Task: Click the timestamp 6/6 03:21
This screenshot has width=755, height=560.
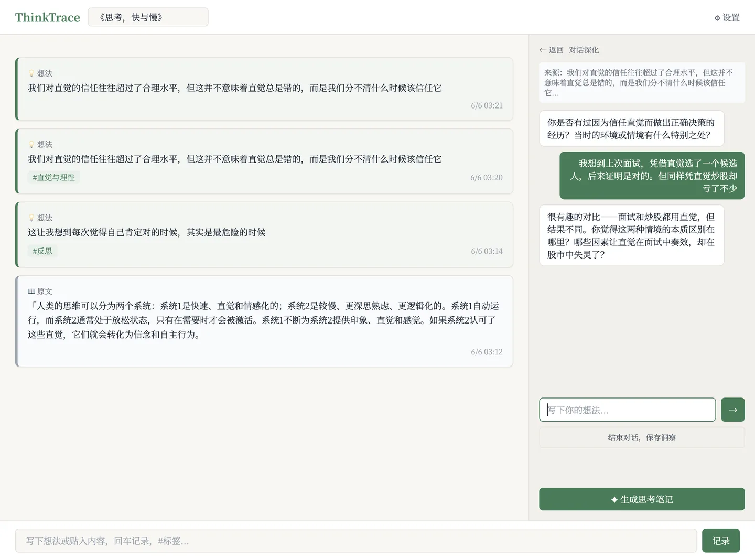Action: 487,105
